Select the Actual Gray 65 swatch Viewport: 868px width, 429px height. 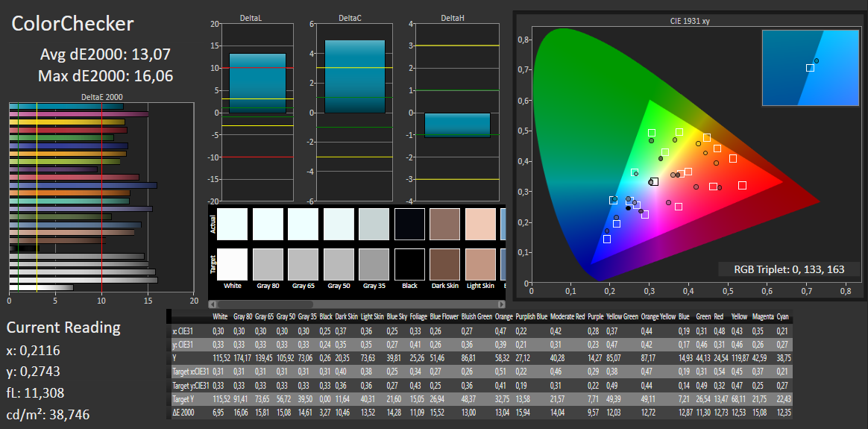coord(303,224)
